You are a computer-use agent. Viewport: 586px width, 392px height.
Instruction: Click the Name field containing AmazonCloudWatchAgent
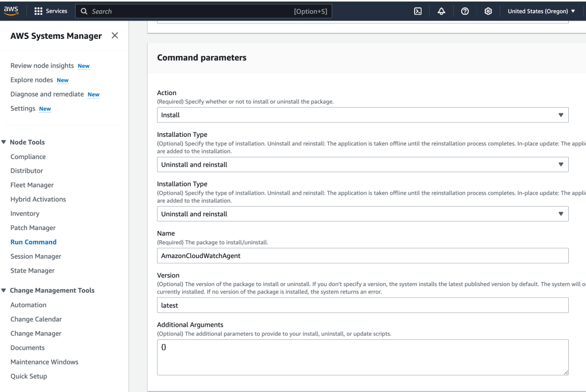point(362,256)
